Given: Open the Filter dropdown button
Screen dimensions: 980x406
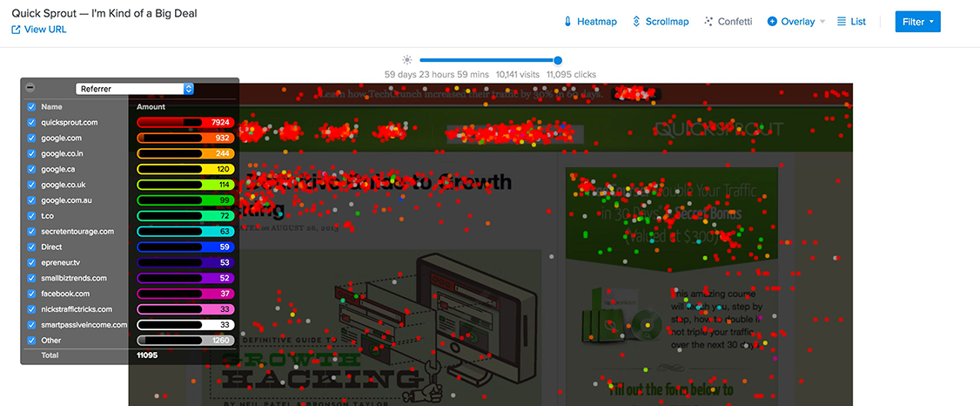Looking at the screenshot, I should (x=917, y=21).
